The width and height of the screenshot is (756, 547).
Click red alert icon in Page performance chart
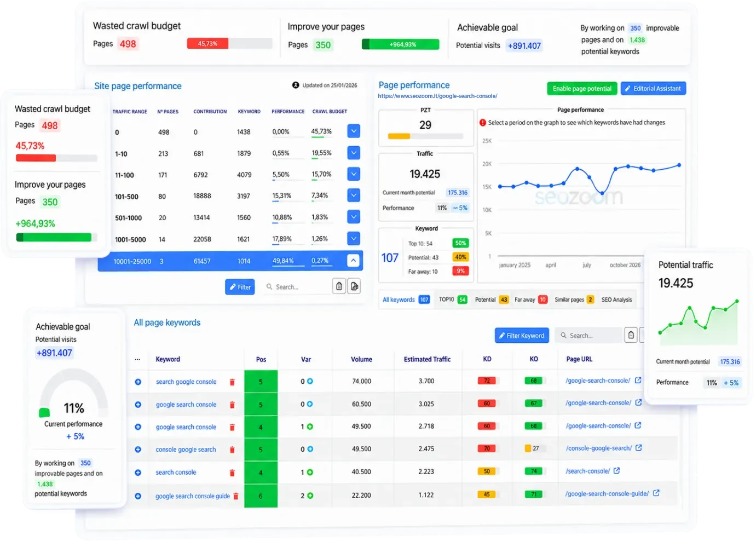point(483,123)
